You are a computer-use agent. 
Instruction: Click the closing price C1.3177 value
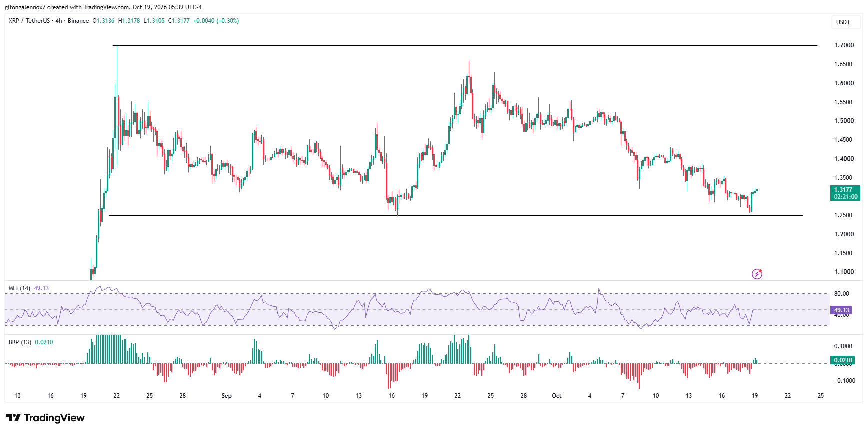[179, 21]
